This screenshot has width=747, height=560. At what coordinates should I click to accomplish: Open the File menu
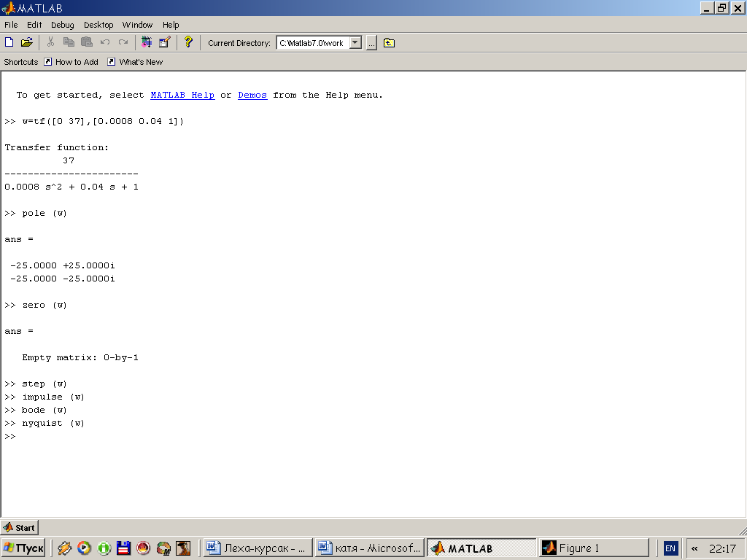(11, 25)
